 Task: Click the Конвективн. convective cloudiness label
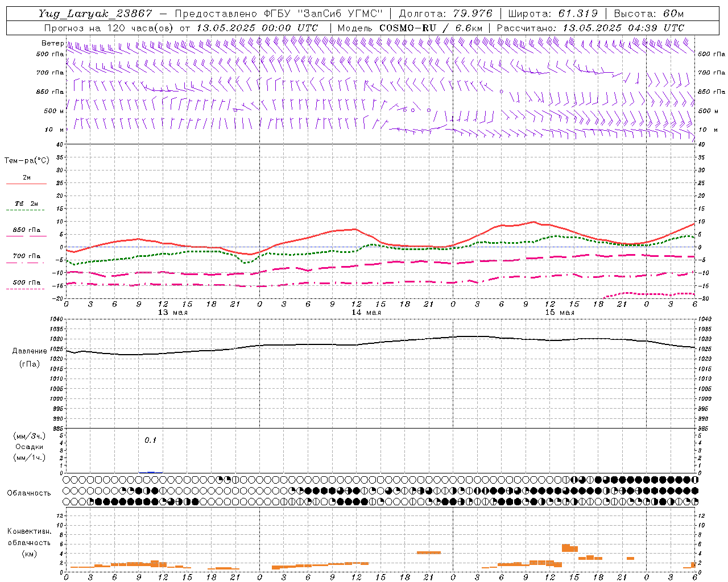point(29,531)
